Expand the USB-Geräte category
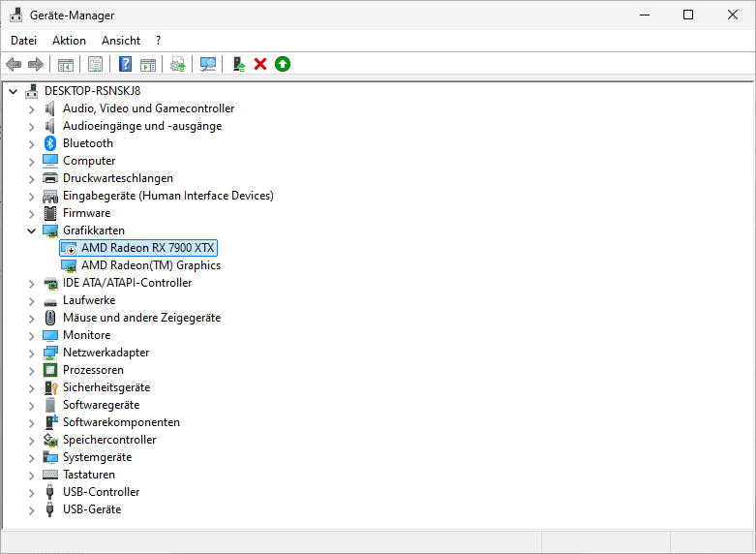This screenshot has height=554, width=756. 31,509
